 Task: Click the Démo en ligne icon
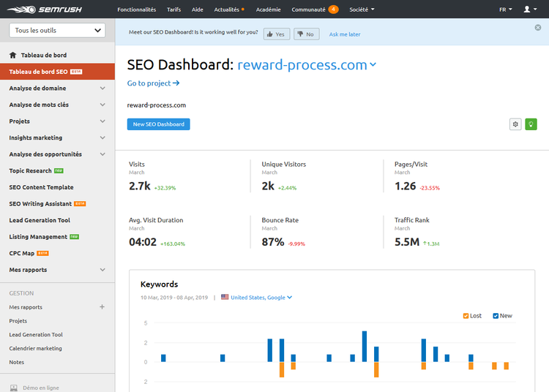[x=14, y=388]
